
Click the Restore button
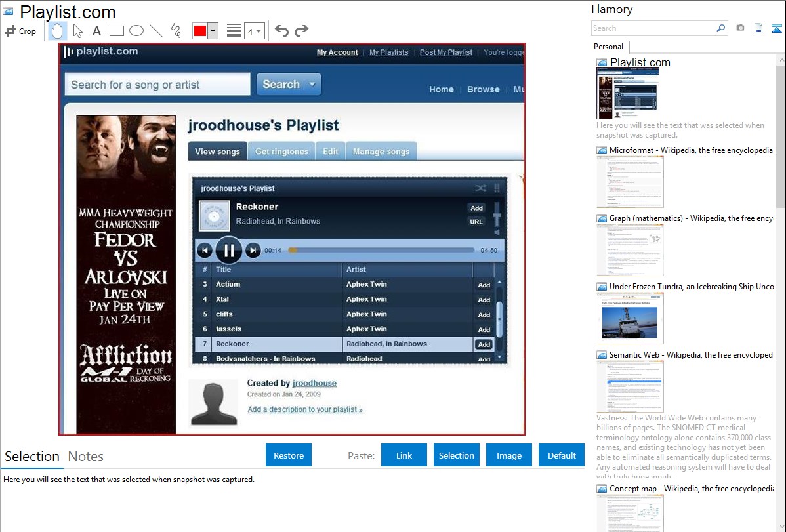pos(289,455)
